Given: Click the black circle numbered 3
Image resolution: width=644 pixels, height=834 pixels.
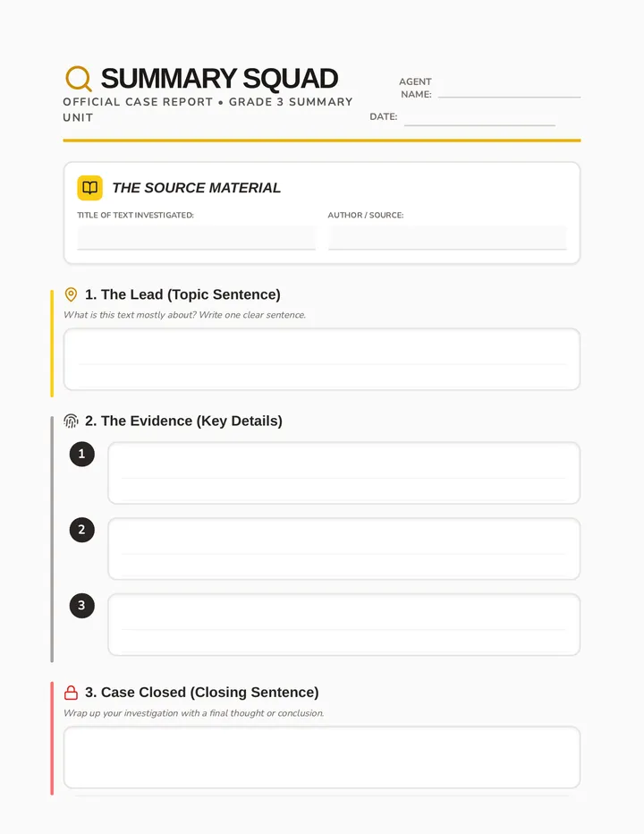Looking at the screenshot, I should click(82, 605).
